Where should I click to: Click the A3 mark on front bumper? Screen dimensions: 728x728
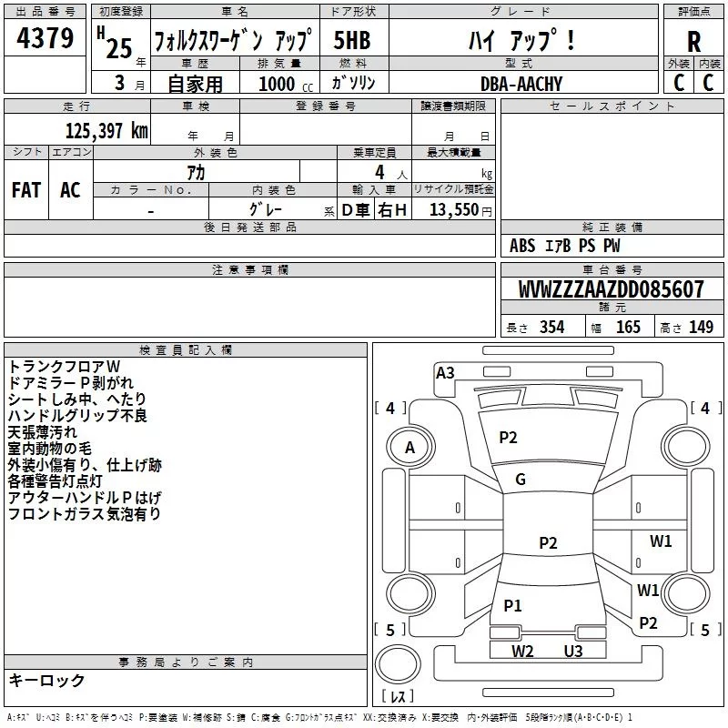tap(445, 373)
